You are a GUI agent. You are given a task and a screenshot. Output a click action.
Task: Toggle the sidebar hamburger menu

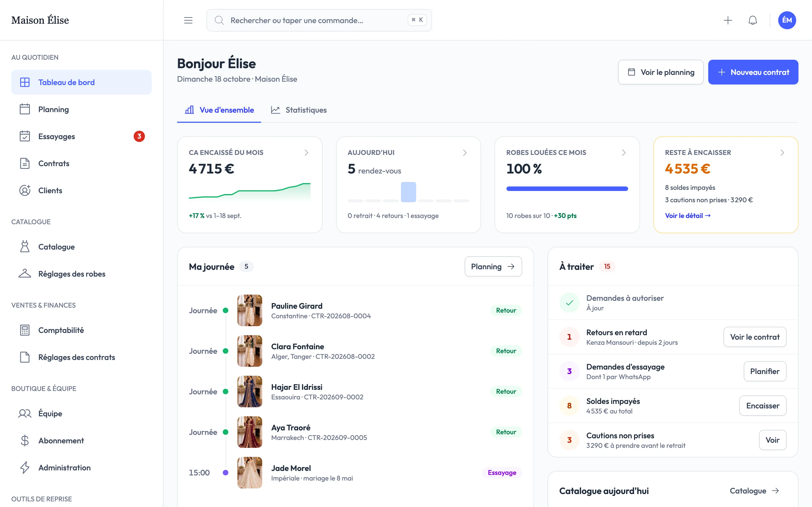188,21
